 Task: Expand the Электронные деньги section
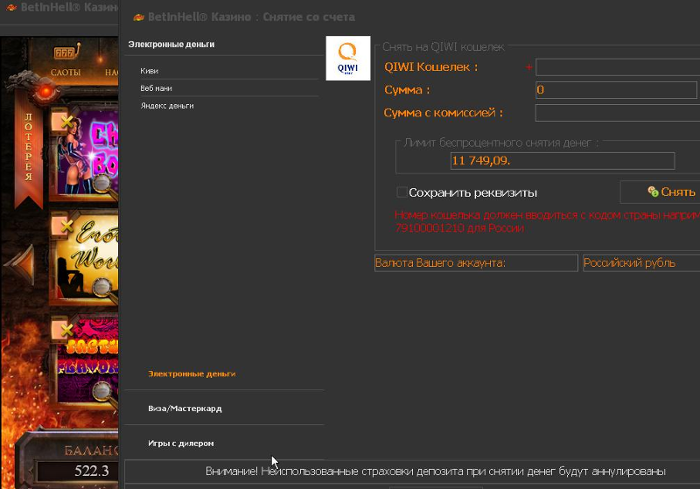[192, 373]
